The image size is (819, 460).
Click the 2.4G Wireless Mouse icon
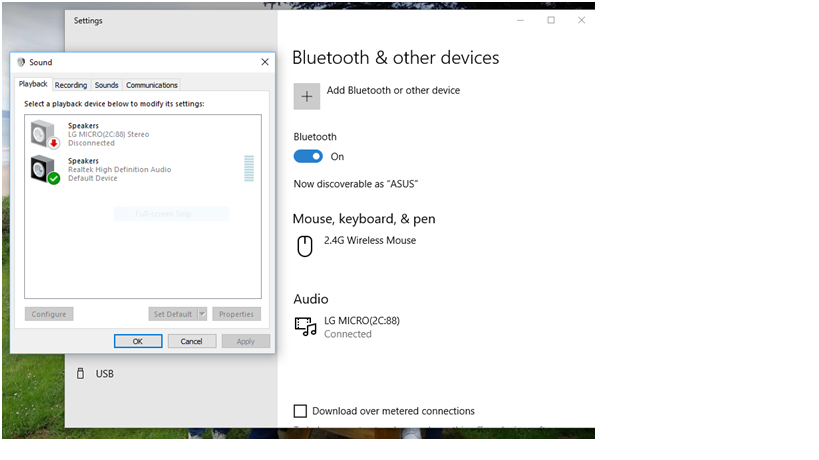(x=305, y=246)
